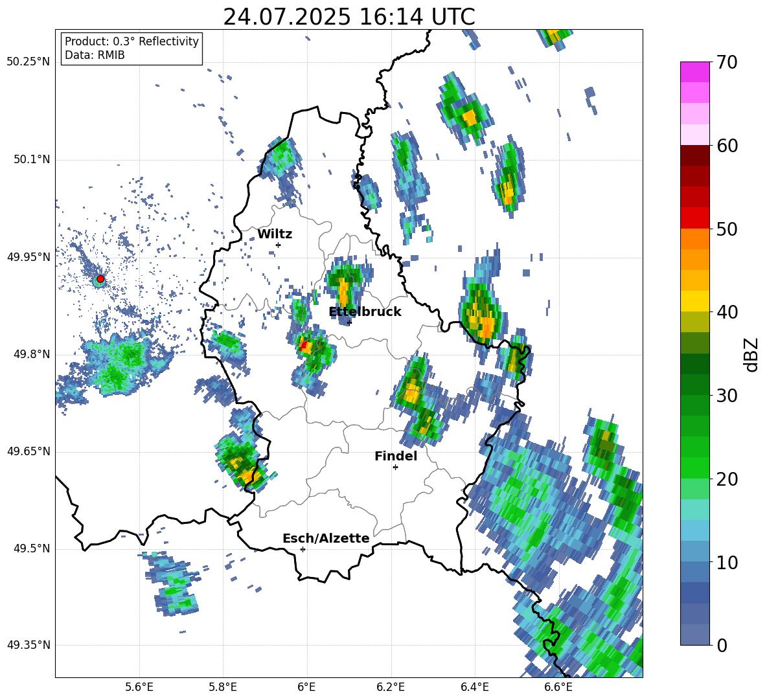
Task: Click the Findel location label
Action: (x=396, y=456)
